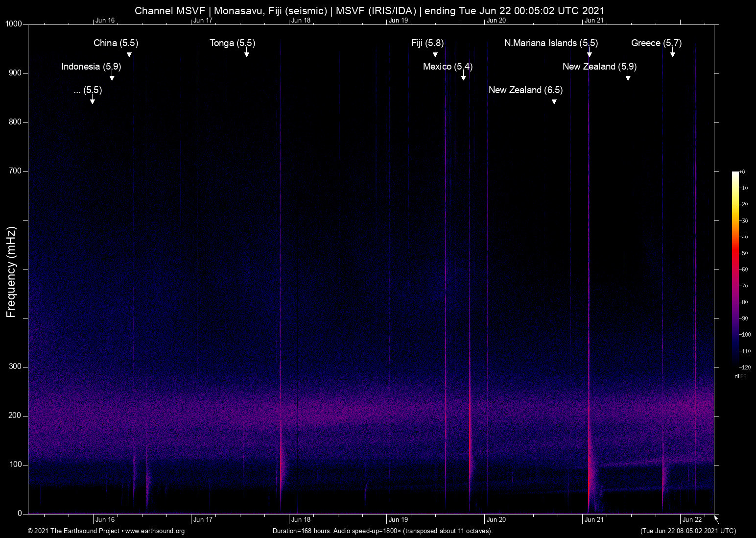Select the Mexico (5.4) event label
This screenshot has height=538, width=756.
coord(448,67)
